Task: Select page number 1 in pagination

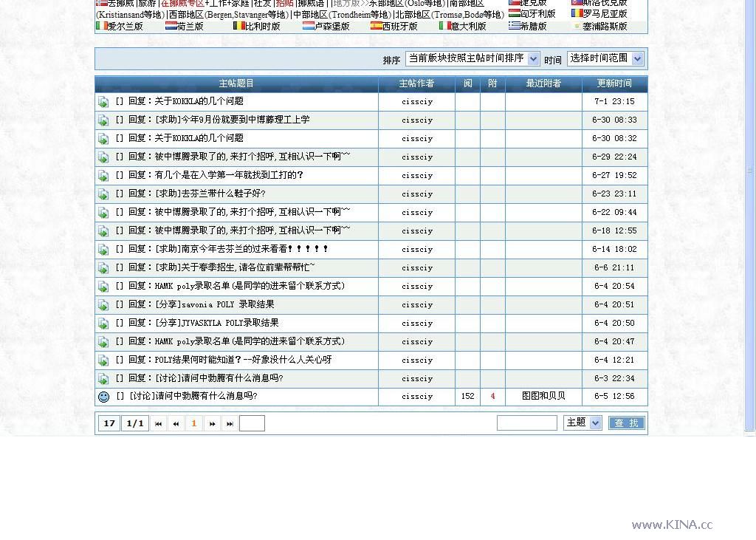Action: coord(193,423)
